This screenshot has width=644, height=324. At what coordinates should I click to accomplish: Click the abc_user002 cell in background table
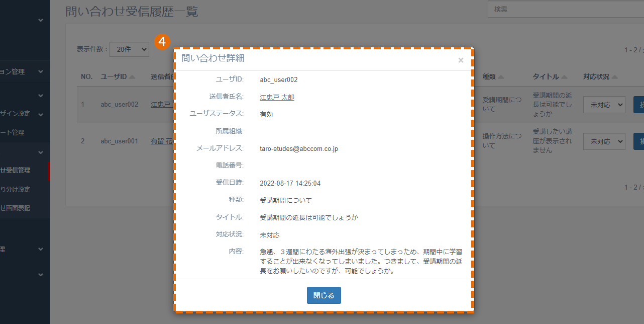coord(119,105)
